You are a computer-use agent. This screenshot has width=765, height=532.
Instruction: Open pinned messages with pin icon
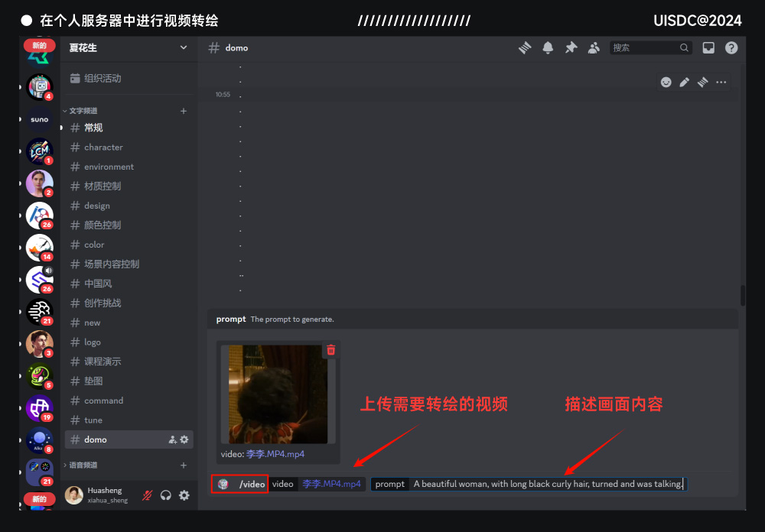(x=571, y=47)
